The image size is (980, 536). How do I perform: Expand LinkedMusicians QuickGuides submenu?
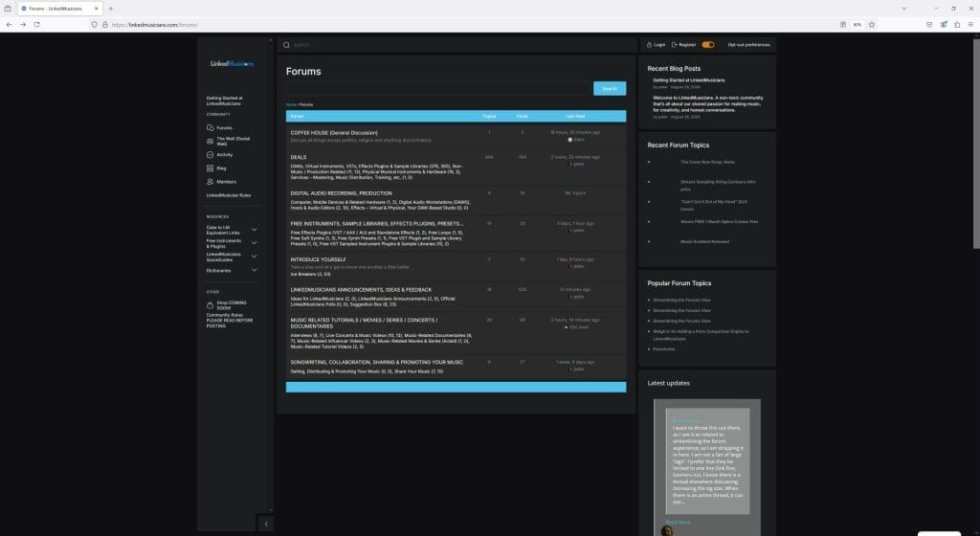pos(254,257)
